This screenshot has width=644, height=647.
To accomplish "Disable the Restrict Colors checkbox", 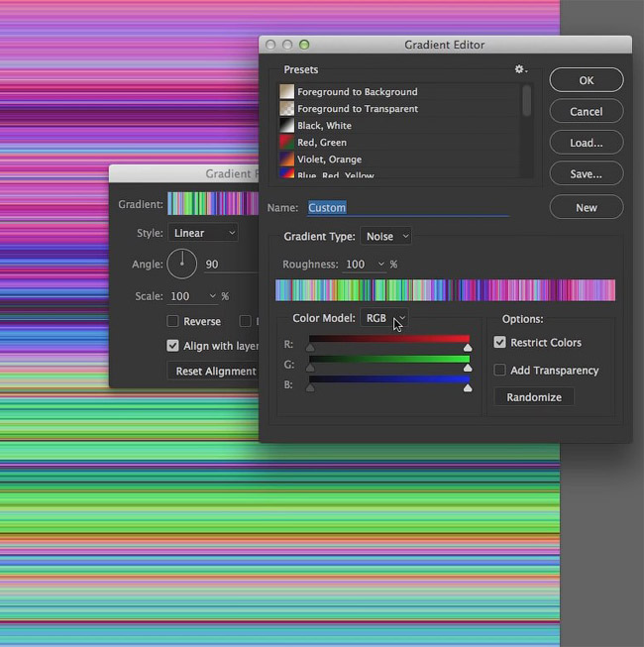I will [499, 342].
